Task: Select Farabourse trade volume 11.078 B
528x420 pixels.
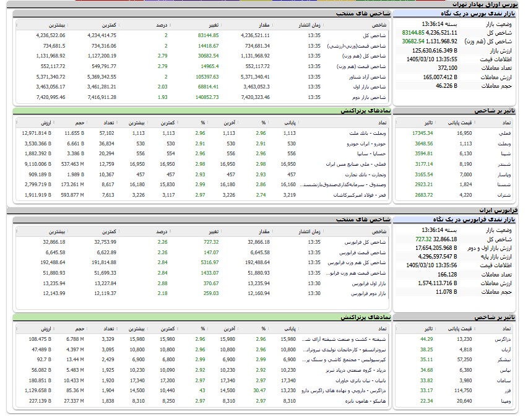Action: coord(446,292)
